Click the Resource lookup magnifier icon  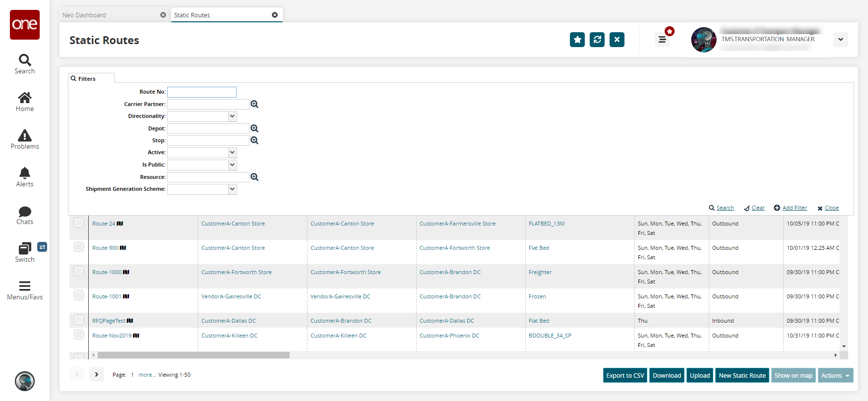(254, 177)
